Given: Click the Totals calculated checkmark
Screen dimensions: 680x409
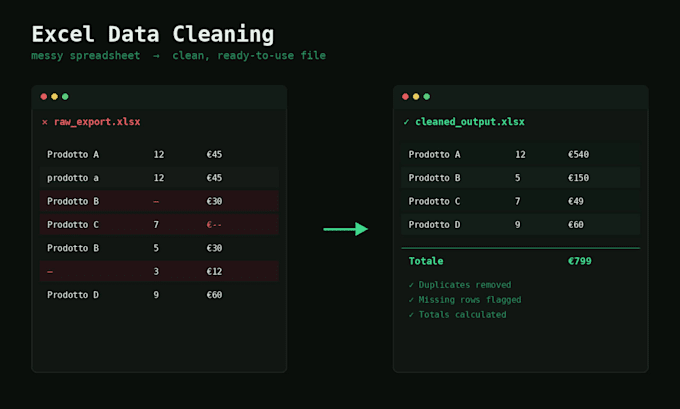Looking at the screenshot, I should point(411,314).
